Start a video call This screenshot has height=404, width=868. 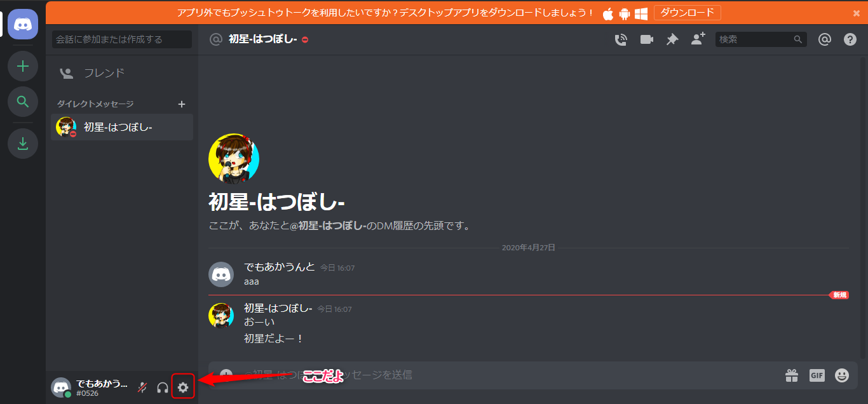click(647, 39)
